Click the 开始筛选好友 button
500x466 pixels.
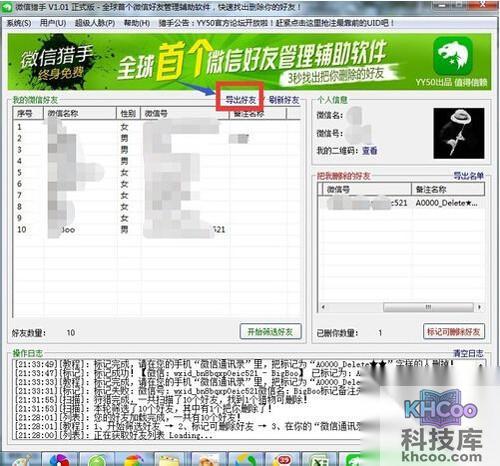point(270,332)
